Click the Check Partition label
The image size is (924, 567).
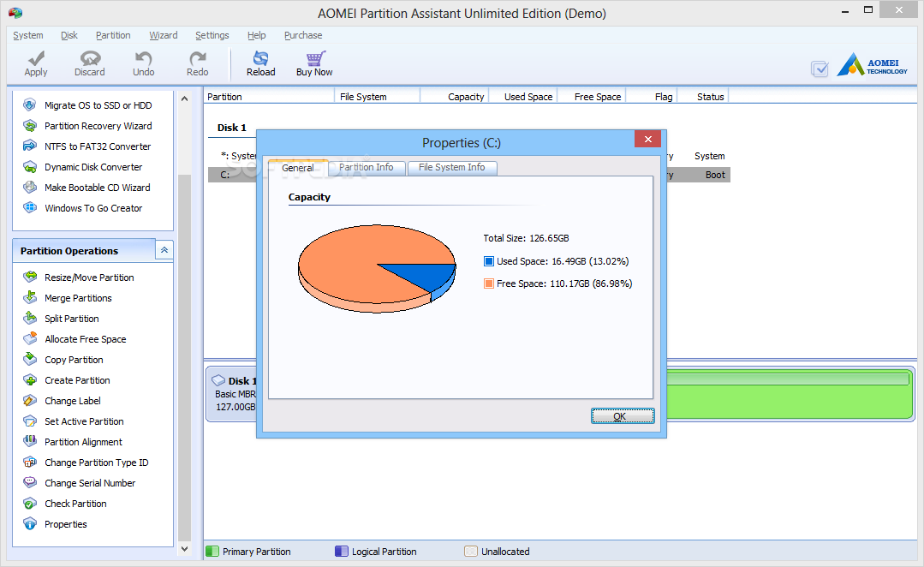75,504
